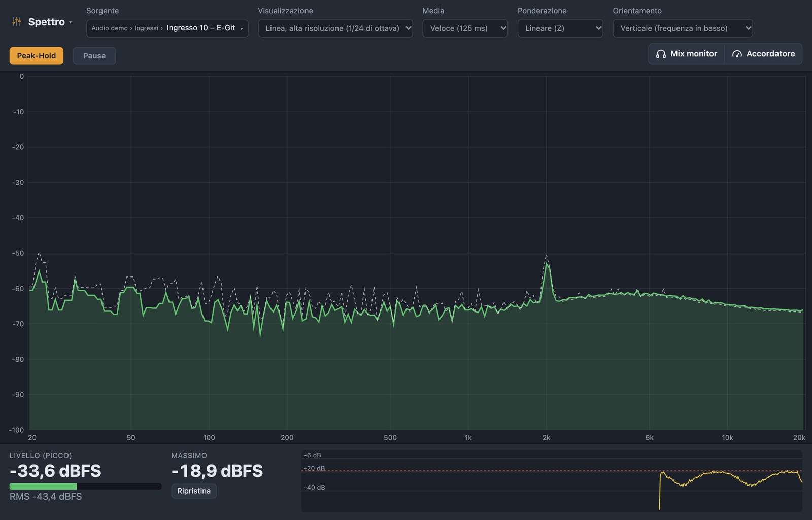Screen dimensions: 812x520
Task: Click the -50 dB axis label
Action: (18, 253)
